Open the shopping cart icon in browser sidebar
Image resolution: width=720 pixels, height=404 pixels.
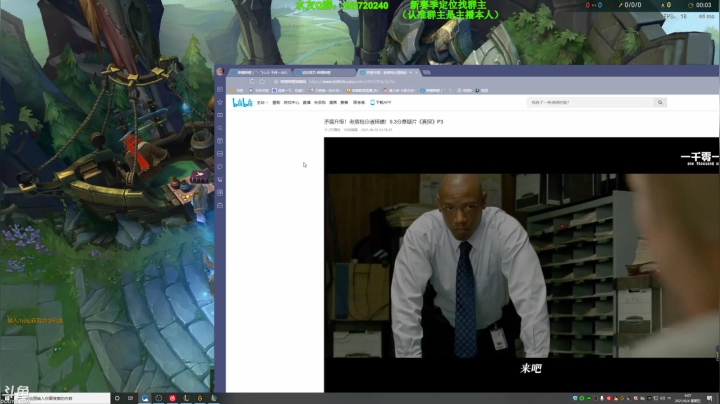pos(220,180)
